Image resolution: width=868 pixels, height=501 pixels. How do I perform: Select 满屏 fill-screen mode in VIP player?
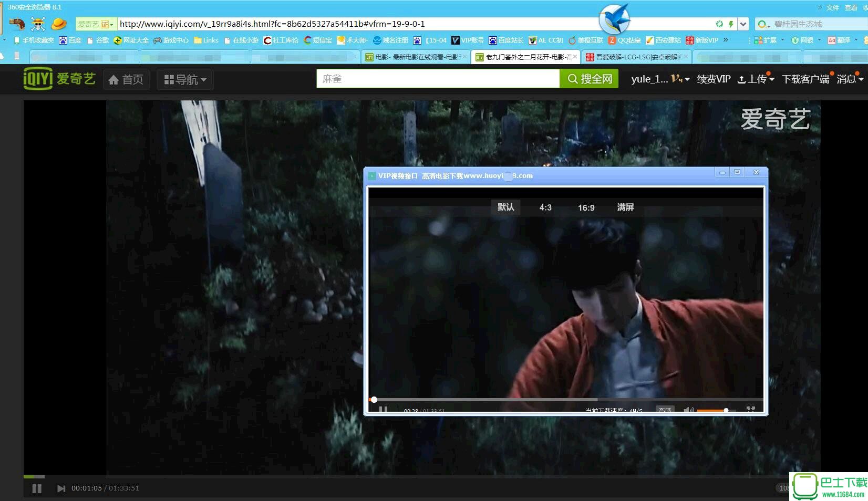click(625, 207)
